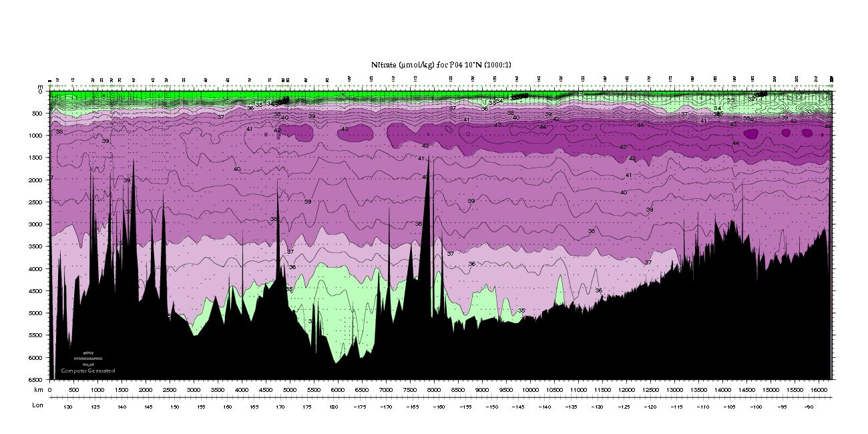Pick the -90 longitude tick on Lon axis

809,406
